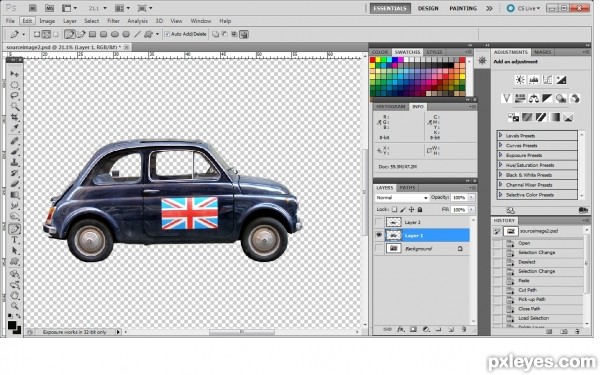Set history brush source at sourceimage2.psd snapshot

coord(497,231)
